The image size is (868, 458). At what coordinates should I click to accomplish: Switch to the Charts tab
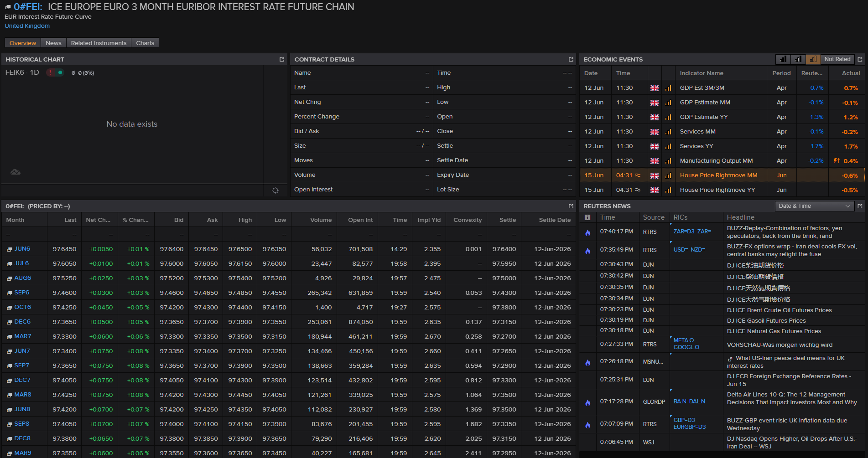145,43
